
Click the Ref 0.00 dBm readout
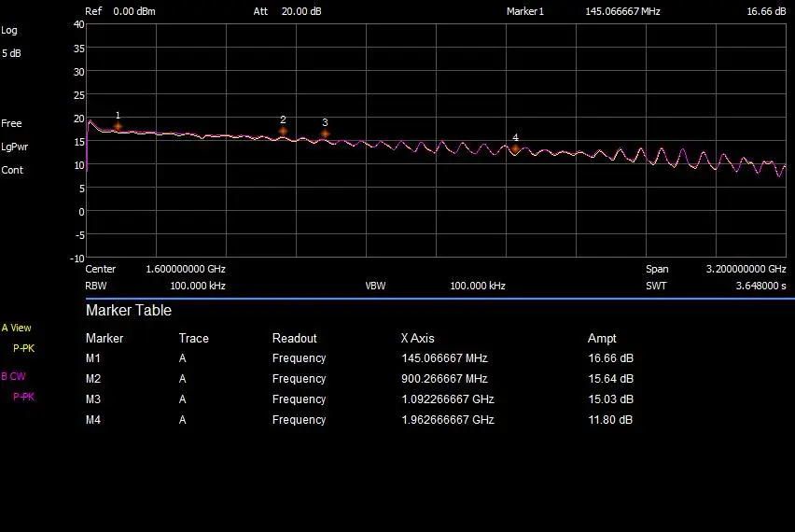120,11
